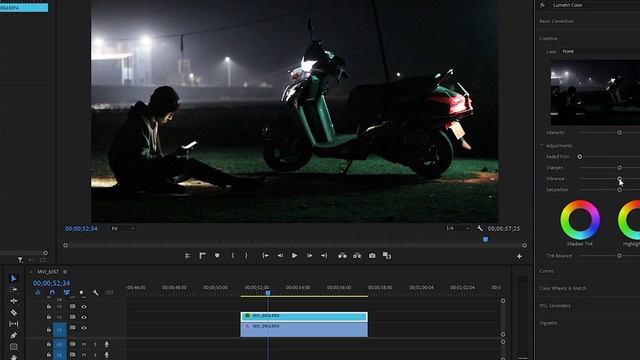Toggle insert sequences as nests icon
This screenshot has width=640, height=360.
click(x=38, y=293)
